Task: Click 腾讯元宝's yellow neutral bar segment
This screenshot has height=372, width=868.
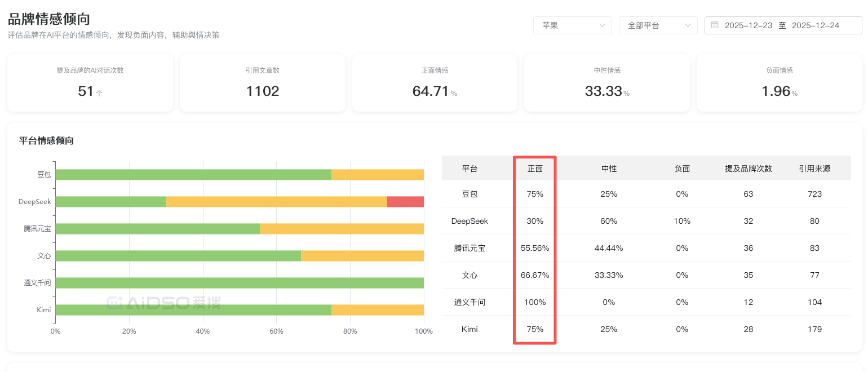Action: 342,229
